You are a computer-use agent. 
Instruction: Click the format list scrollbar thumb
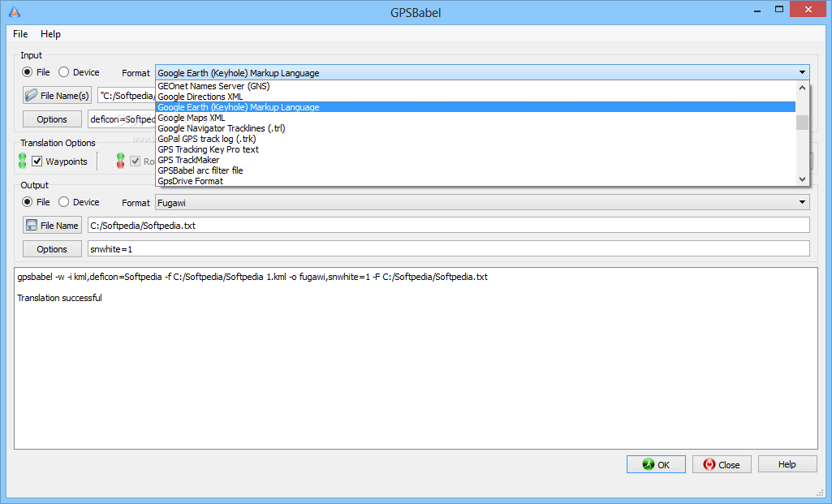802,122
